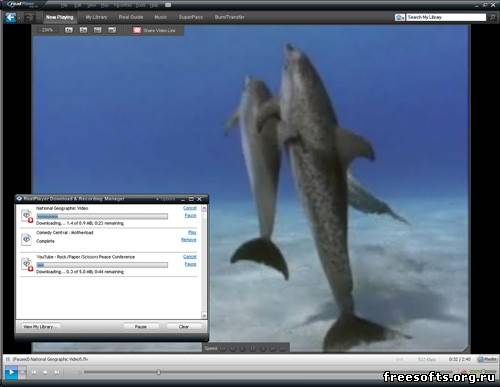Click the Share Video Link icon
500x387 pixels.
coord(137,30)
